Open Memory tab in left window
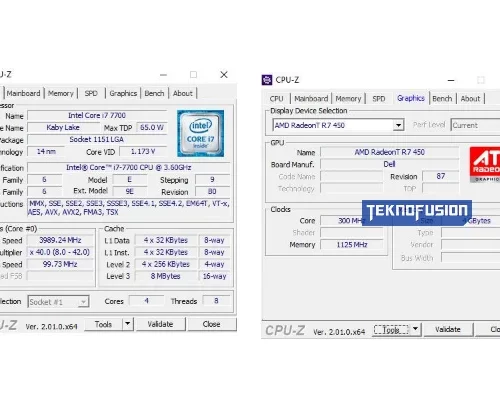This screenshot has height=400, width=500. (61, 93)
